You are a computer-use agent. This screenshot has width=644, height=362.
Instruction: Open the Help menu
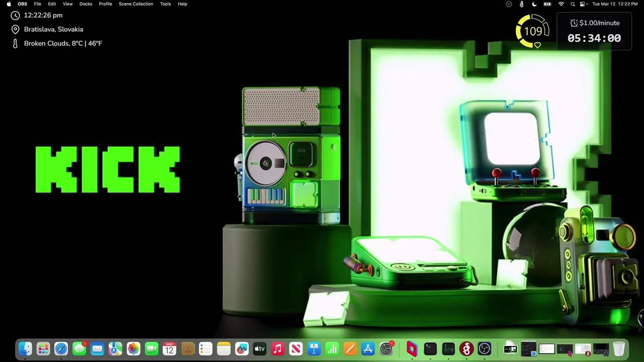[182, 4]
